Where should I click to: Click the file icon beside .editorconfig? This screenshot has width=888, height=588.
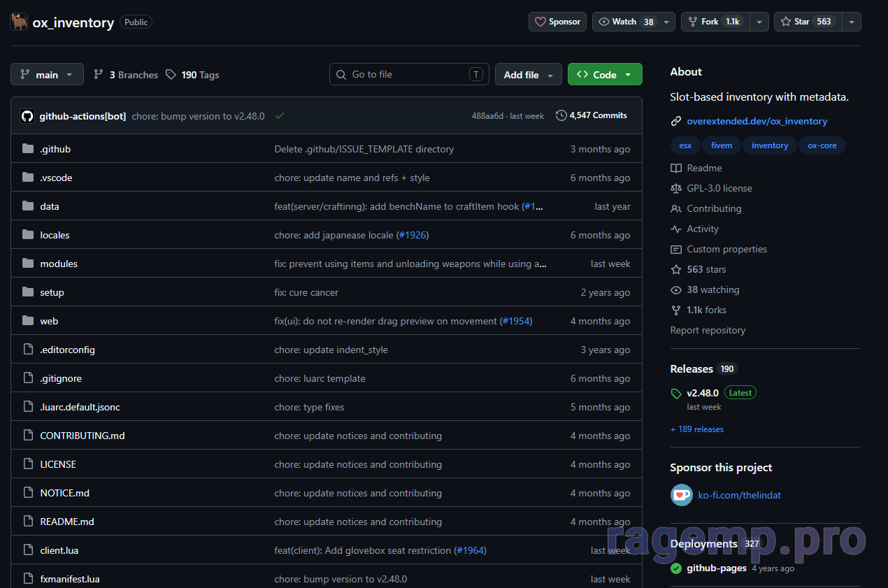pyautogui.click(x=28, y=350)
